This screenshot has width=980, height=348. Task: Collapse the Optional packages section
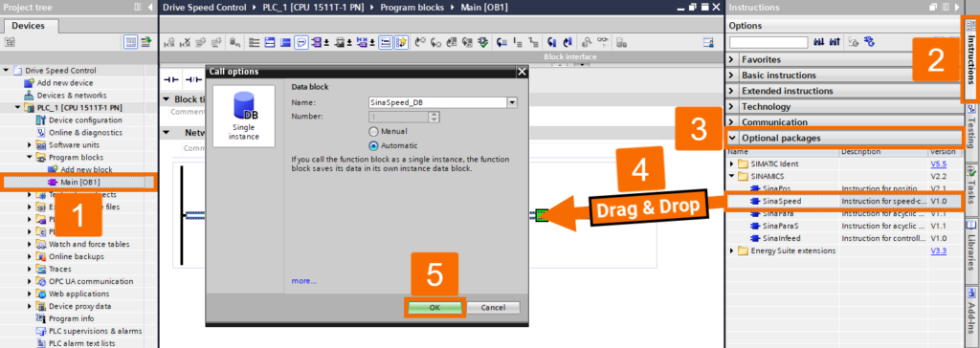(x=733, y=138)
